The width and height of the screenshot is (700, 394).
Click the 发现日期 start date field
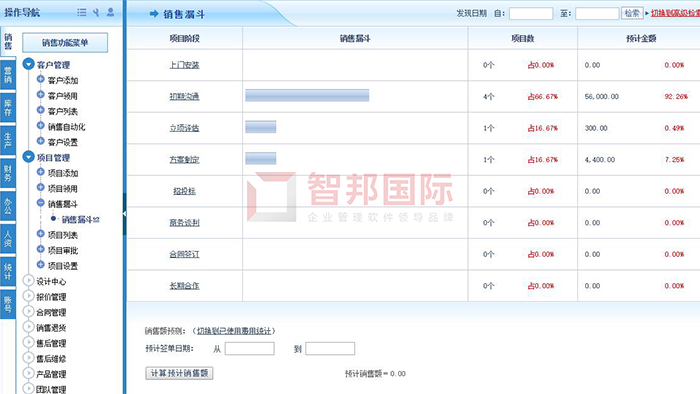(x=531, y=13)
